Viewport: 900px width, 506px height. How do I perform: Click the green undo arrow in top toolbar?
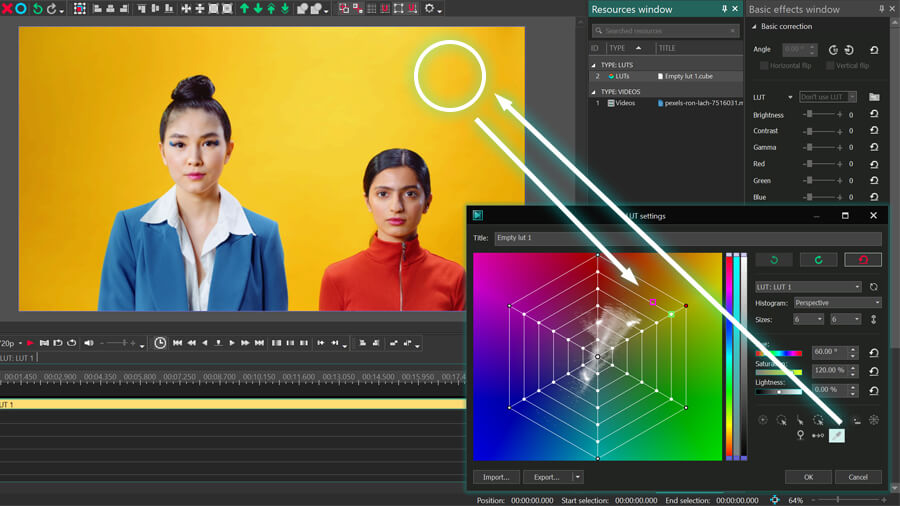pos(37,9)
